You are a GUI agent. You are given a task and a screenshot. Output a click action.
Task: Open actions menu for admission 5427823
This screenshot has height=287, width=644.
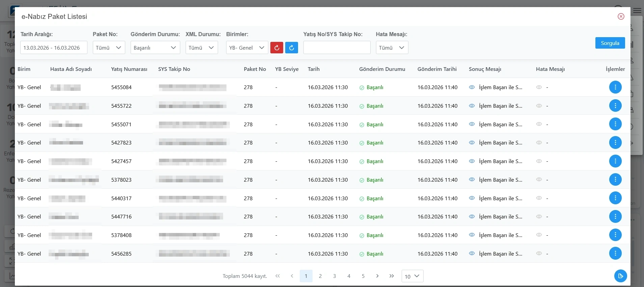(615, 142)
